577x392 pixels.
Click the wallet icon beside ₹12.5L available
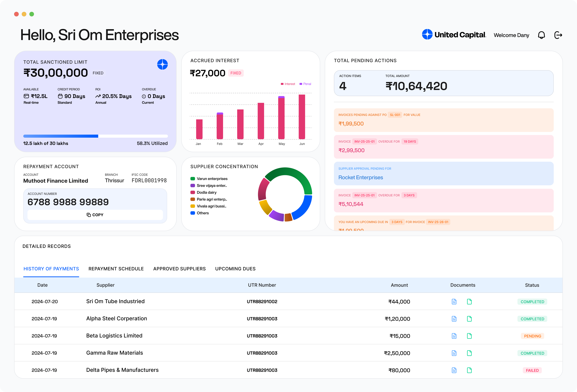(x=26, y=96)
